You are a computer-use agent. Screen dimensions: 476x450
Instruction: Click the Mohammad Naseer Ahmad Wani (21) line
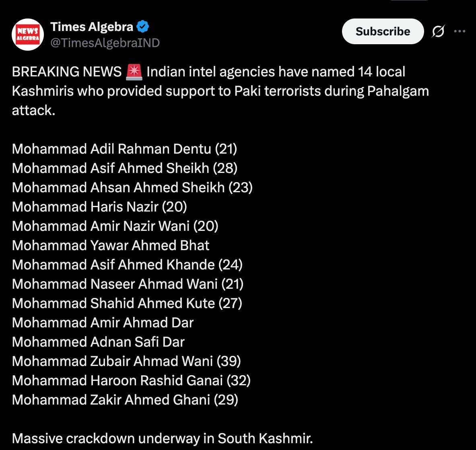[x=128, y=284]
